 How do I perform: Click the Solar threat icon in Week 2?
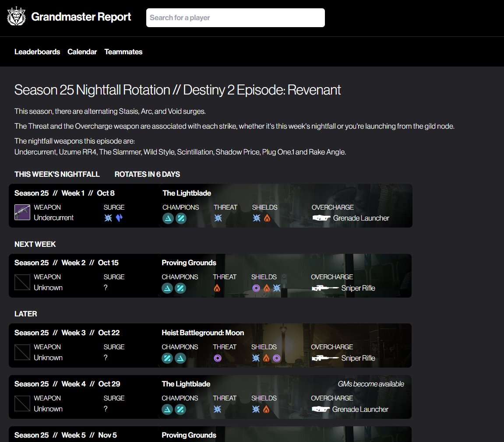pos(217,288)
